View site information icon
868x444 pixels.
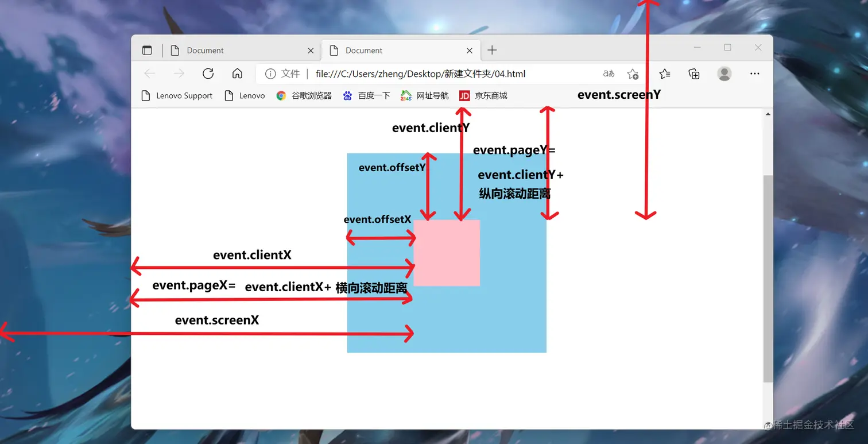pyautogui.click(x=270, y=74)
